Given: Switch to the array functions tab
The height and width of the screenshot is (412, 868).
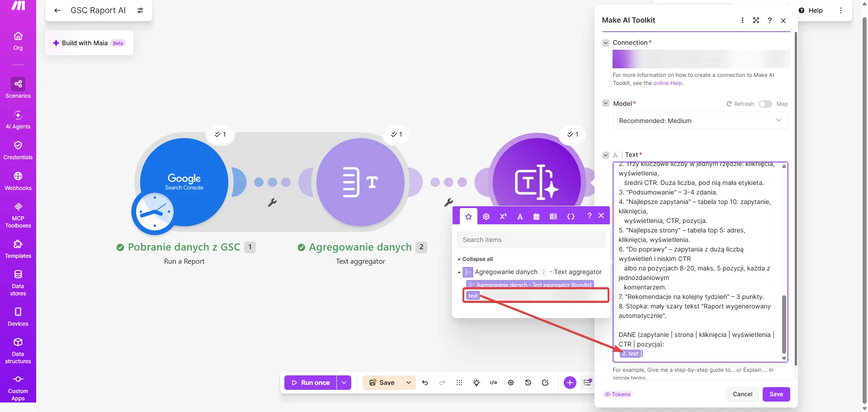Looking at the screenshot, I should coord(553,216).
